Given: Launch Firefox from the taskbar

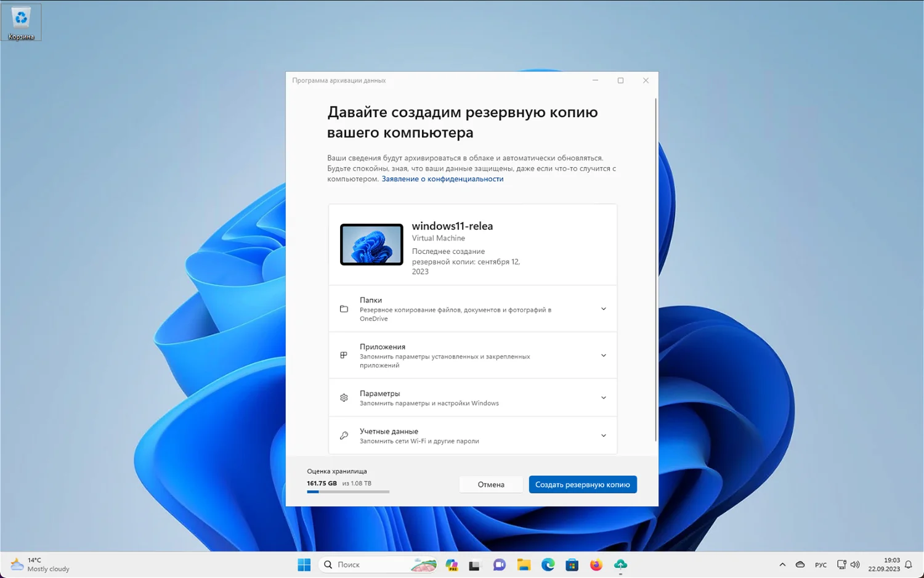Looking at the screenshot, I should [x=596, y=564].
